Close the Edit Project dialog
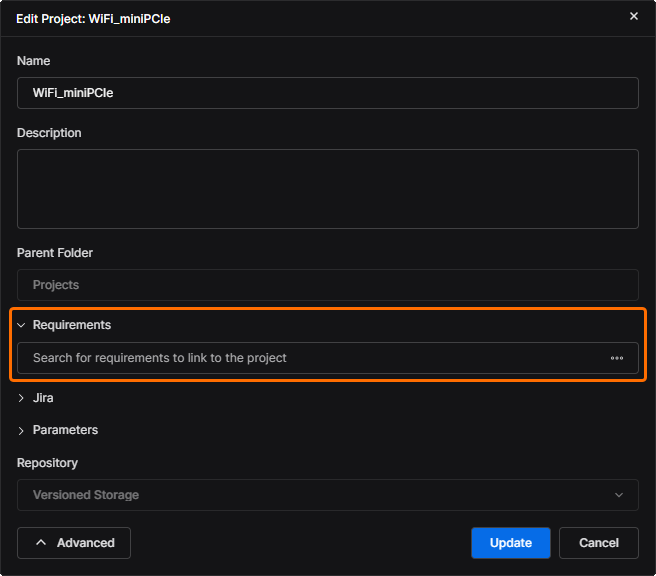This screenshot has width=656, height=576. pyautogui.click(x=633, y=16)
